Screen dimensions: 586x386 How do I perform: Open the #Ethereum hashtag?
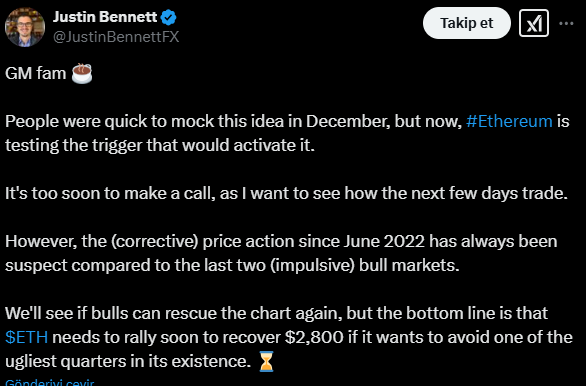coord(509,121)
